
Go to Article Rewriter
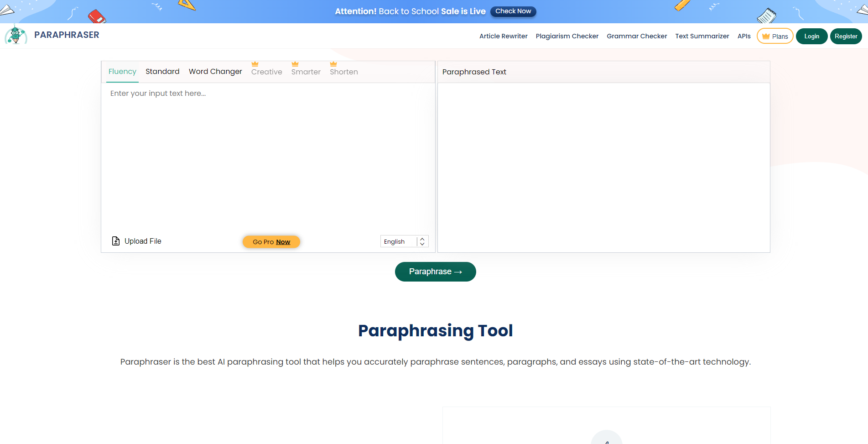tap(504, 36)
